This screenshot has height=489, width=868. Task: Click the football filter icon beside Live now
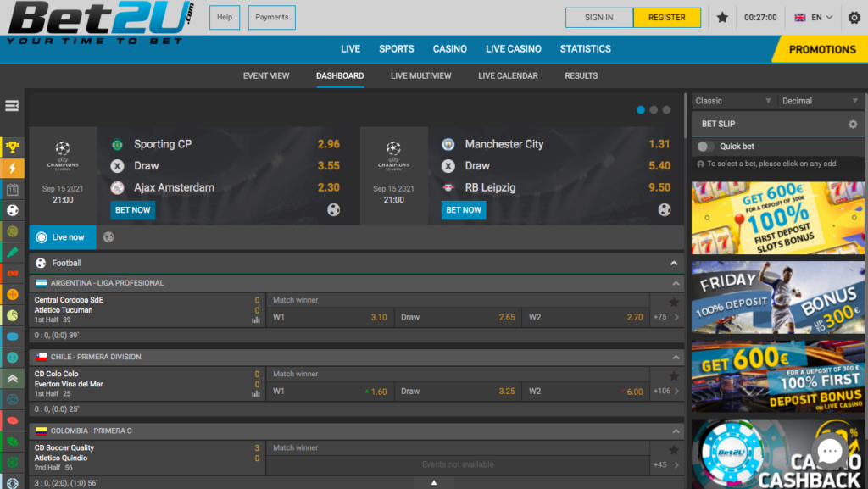[108, 237]
